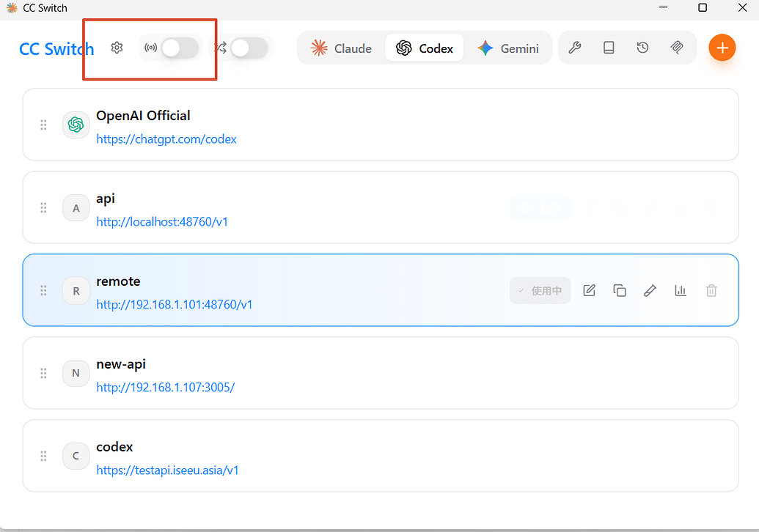759x532 pixels.
Task: Select the 'codex' provider name in the list
Action: click(x=114, y=447)
